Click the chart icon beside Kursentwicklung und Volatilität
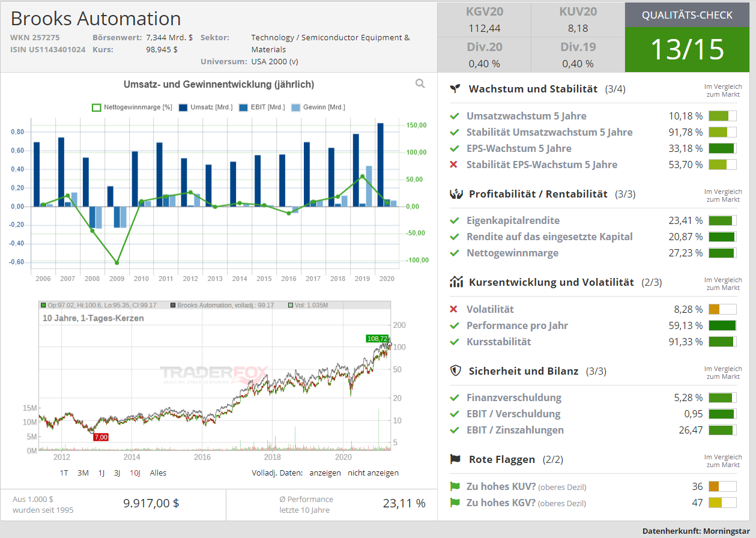This screenshot has width=756, height=538. click(456, 282)
